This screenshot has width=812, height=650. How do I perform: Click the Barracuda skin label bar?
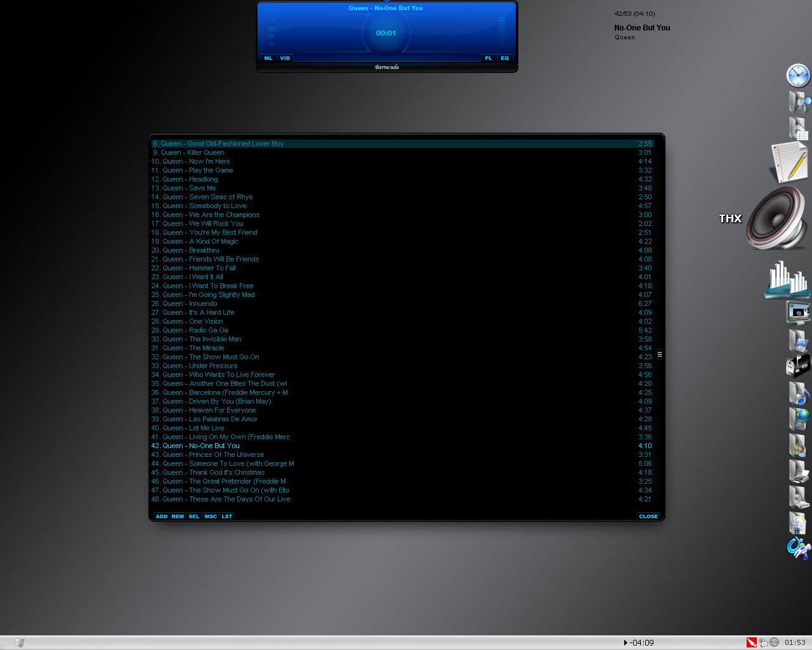click(387, 67)
